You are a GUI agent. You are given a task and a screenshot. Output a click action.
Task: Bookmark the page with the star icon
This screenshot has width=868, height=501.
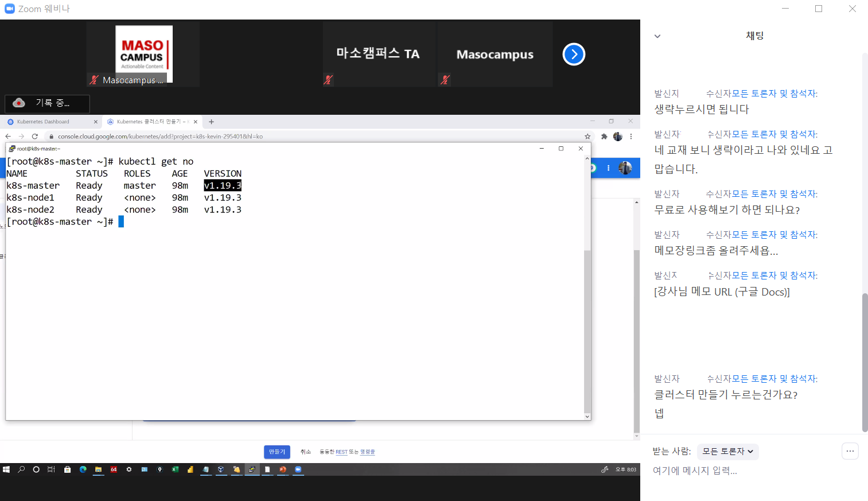pyautogui.click(x=587, y=137)
